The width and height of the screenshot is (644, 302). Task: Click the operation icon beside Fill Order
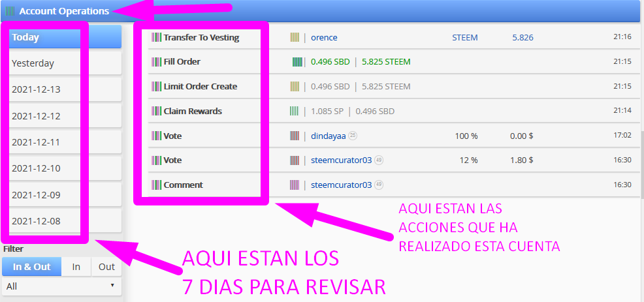[157, 62]
